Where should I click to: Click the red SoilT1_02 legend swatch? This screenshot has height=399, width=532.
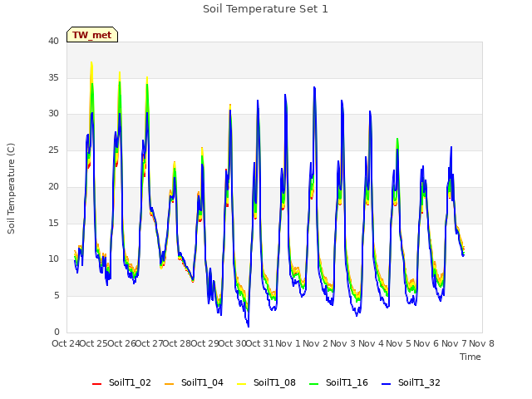pyautogui.click(x=96, y=384)
